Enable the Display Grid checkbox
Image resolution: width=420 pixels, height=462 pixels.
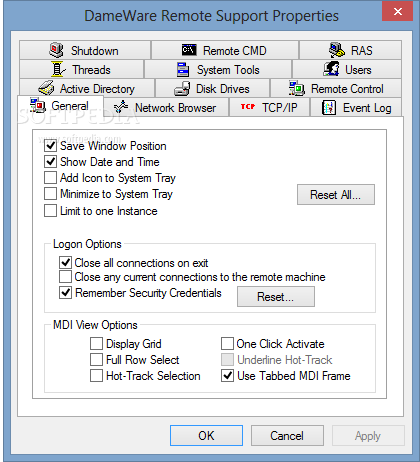pos(96,343)
